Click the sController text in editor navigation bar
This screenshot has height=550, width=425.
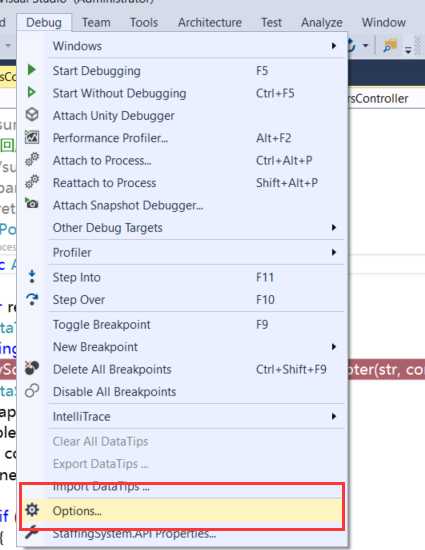[x=378, y=99]
